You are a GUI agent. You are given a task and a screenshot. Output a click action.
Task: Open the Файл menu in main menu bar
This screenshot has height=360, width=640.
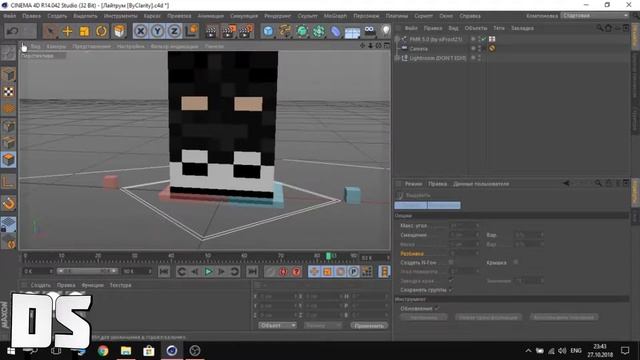[x=10, y=16]
